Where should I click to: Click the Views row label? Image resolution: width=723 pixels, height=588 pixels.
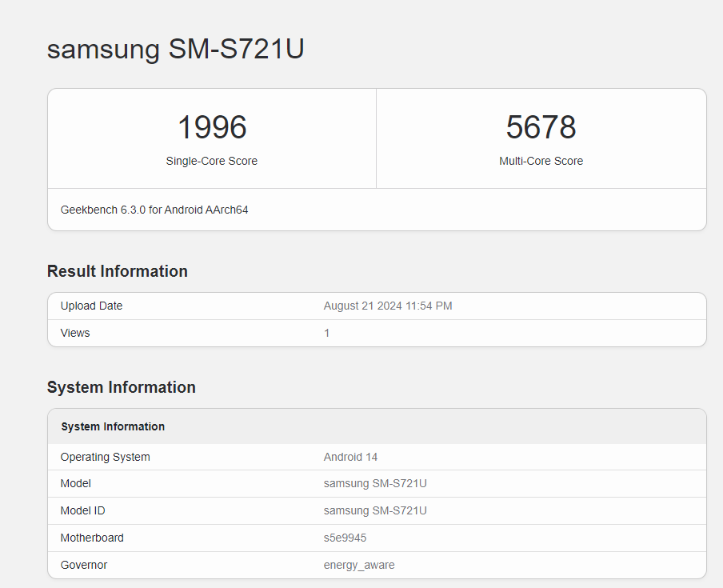[75, 333]
